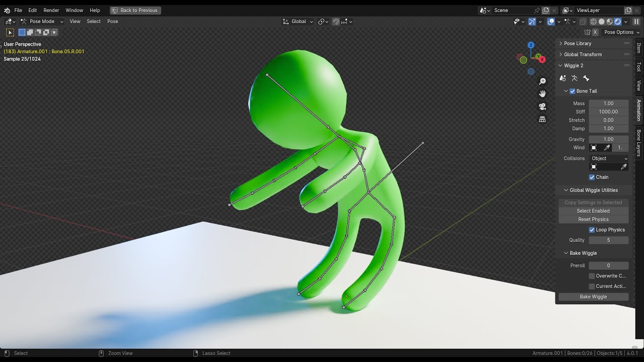644x362 pixels.
Task: Open the Global transform orientation dropdown
Action: [298, 22]
